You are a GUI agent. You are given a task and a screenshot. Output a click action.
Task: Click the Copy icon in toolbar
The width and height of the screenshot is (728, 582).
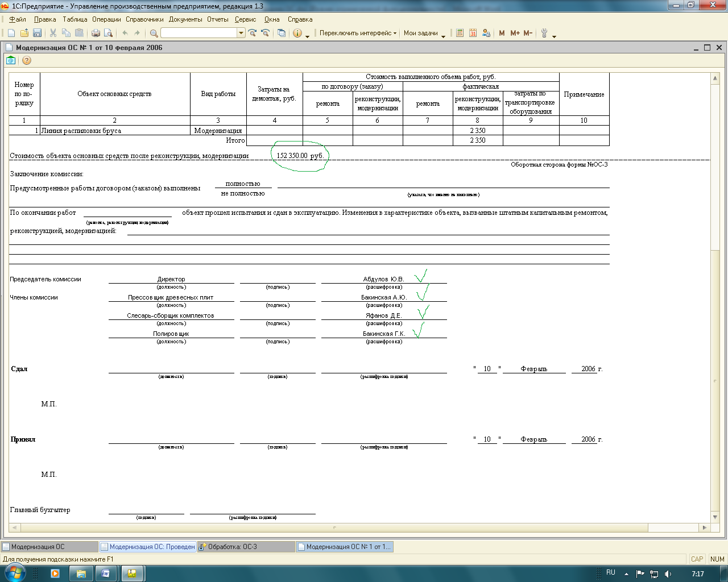[x=67, y=33]
